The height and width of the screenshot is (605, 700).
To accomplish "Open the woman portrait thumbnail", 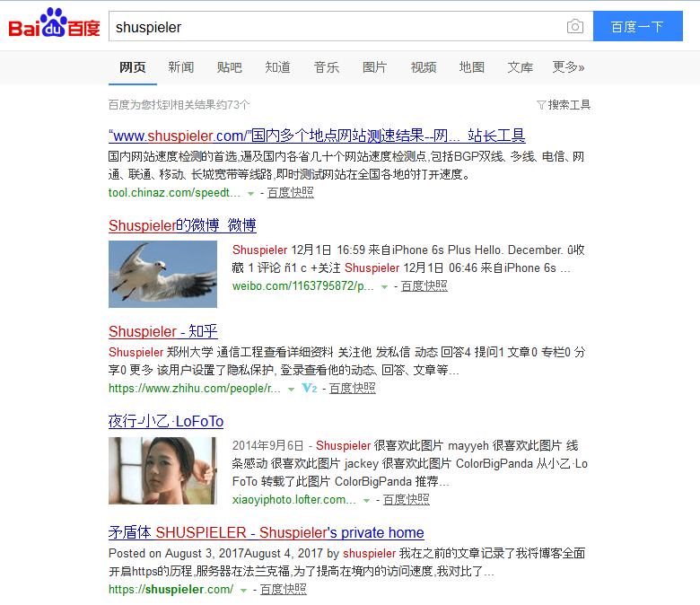I will [x=162, y=470].
